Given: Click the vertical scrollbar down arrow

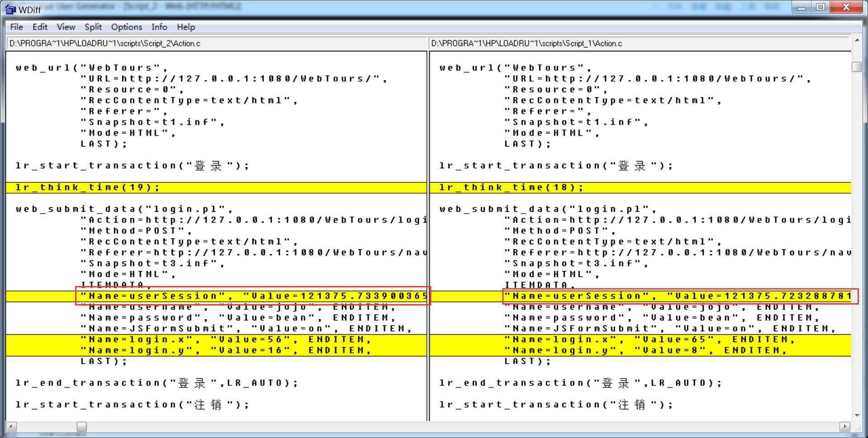Looking at the screenshot, I should [857, 415].
